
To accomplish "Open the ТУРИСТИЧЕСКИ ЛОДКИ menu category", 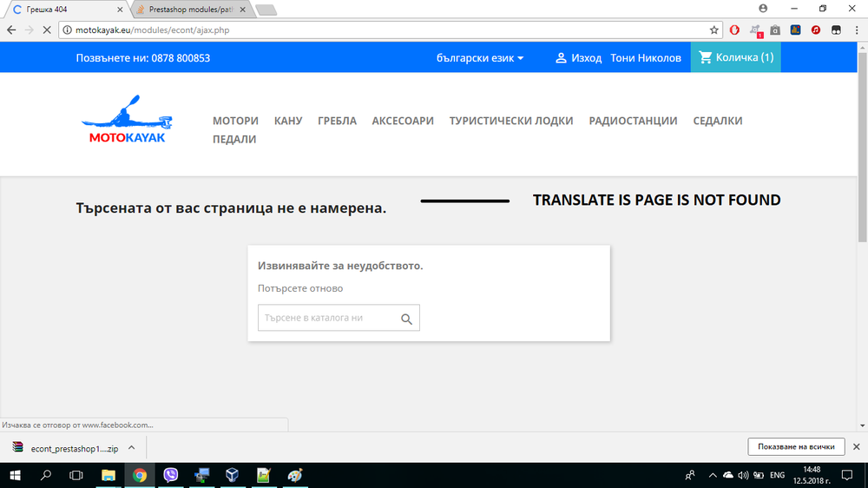I will coord(511,121).
